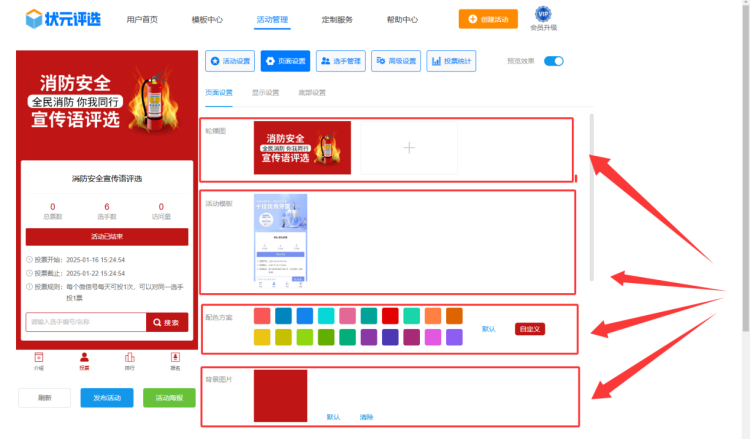Click the 状元评选 logo
The height and width of the screenshot is (439, 750).
[x=58, y=19]
